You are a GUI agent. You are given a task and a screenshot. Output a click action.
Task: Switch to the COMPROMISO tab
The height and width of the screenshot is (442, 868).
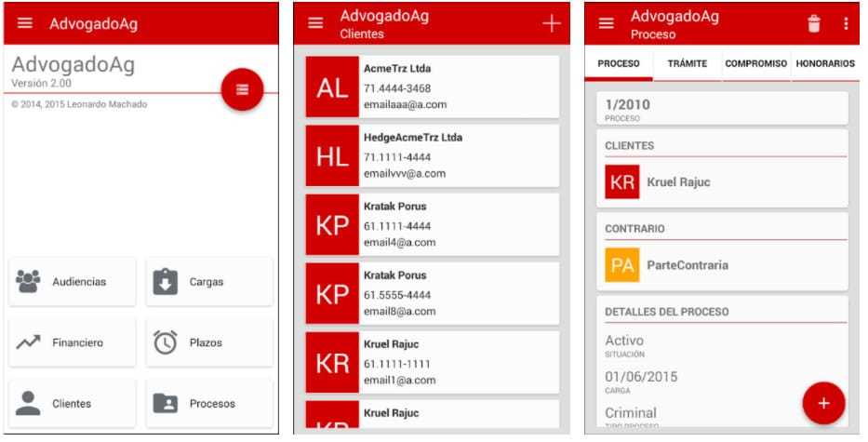coord(755,64)
